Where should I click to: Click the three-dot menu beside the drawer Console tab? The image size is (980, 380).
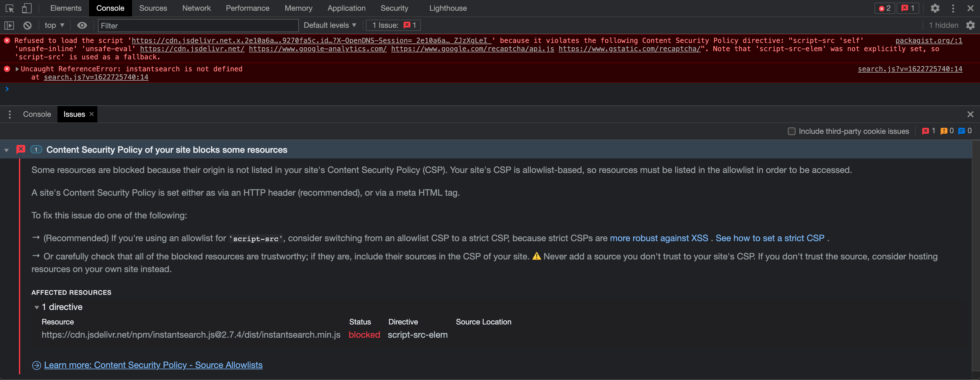(x=9, y=114)
